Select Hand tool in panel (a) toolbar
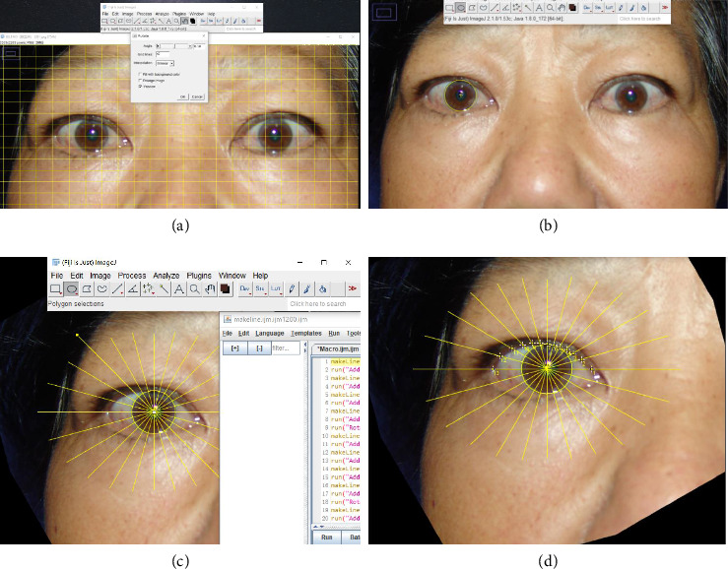 point(185,21)
